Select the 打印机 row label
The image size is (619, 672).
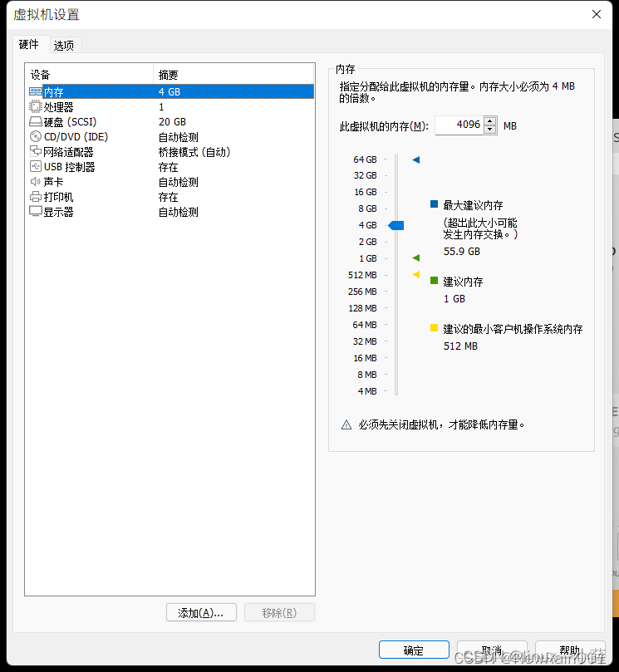click(x=59, y=197)
